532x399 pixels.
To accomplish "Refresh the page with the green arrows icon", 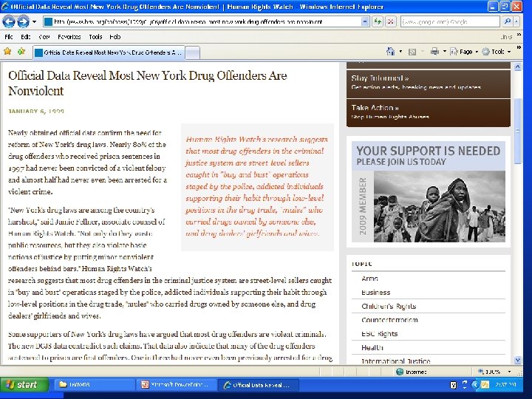I will click(x=378, y=22).
